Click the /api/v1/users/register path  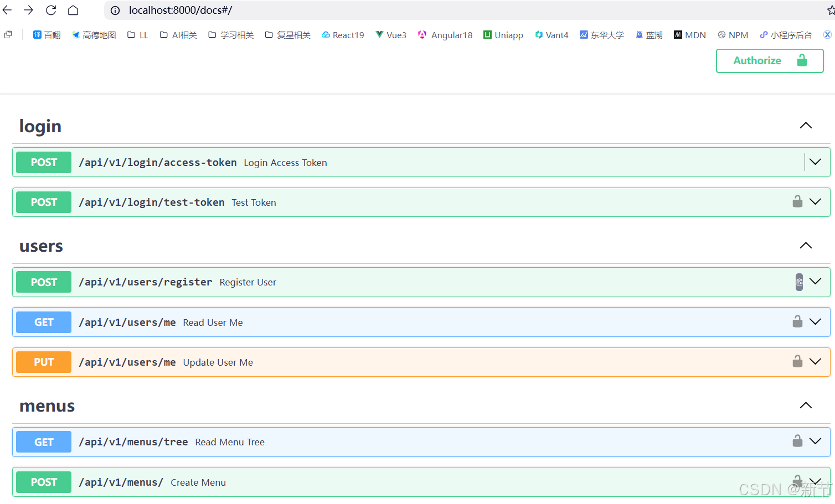[146, 282]
